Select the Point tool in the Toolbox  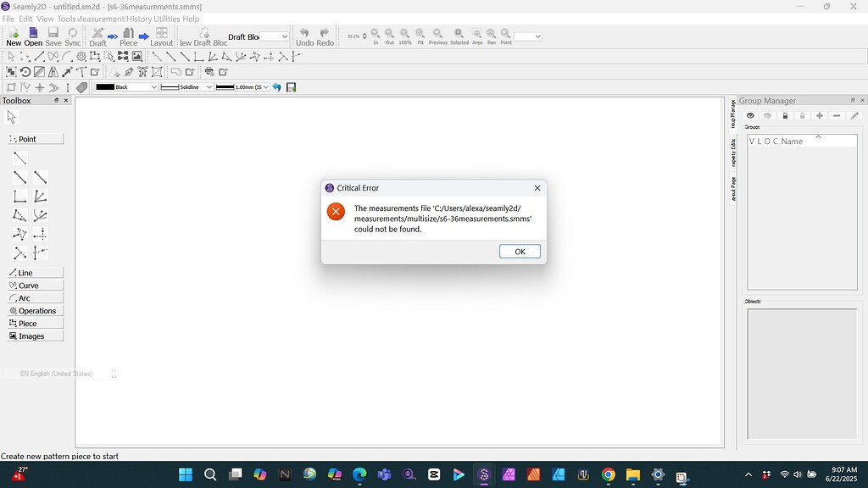pyautogui.click(x=34, y=139)
